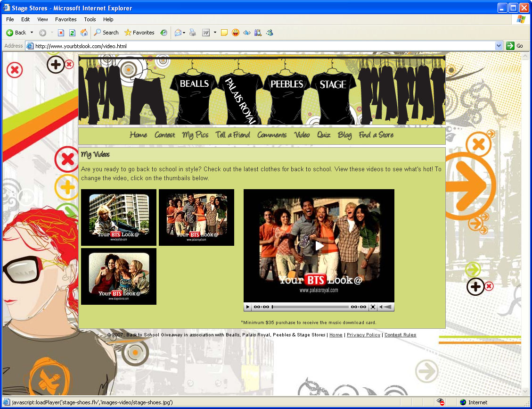Open the address bar dropdown arrow

click(499, 46)
